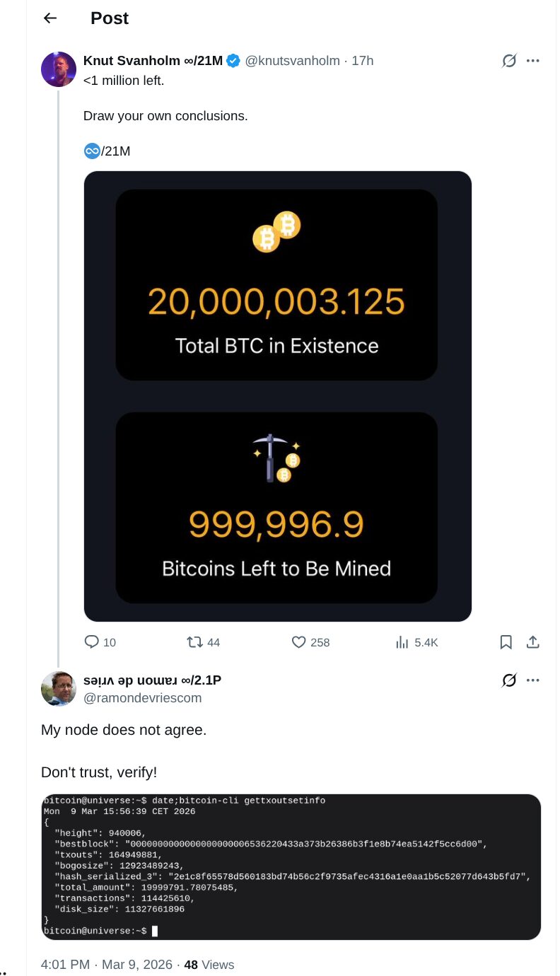Click Grok icon on Knut Svanholm's post
560x976 pixels.
point(509,61)
